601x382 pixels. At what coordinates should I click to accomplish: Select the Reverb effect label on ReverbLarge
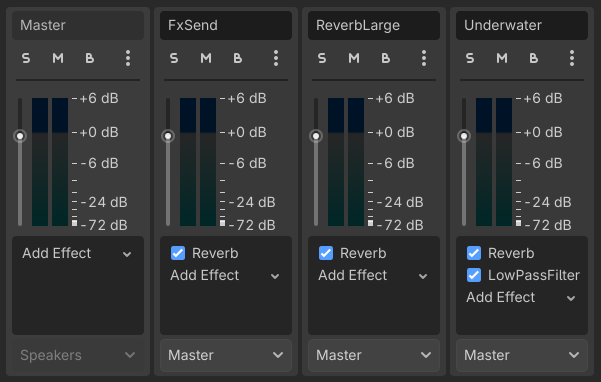click(x=363, y=253)
